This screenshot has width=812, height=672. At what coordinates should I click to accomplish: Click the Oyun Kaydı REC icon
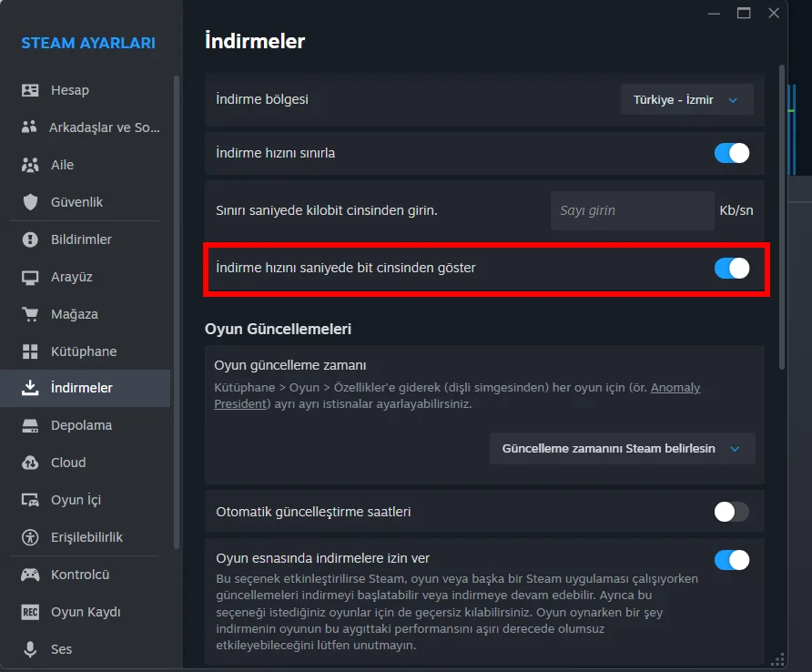tap(30, 612)
